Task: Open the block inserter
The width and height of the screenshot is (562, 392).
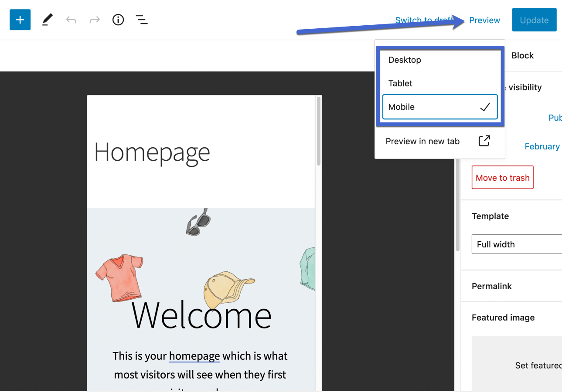Action: 20,20
